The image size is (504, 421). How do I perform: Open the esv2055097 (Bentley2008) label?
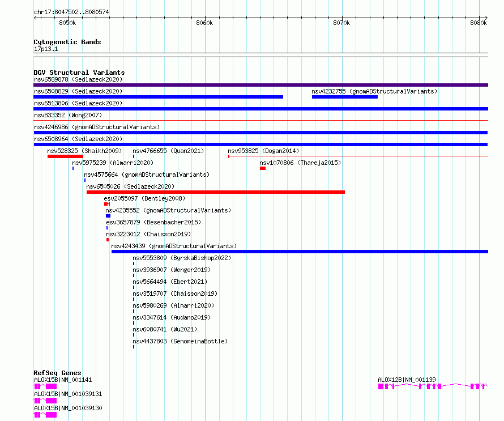(x=144, y=198)
